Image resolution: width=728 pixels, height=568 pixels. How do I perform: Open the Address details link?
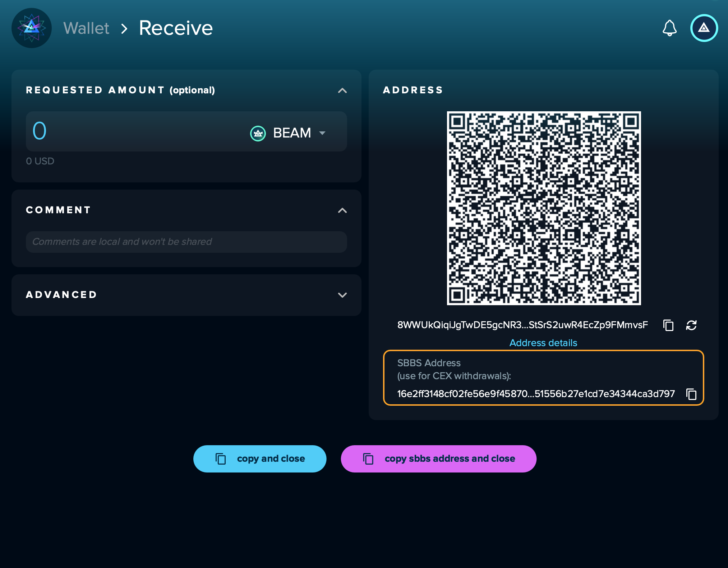point(543,343)
